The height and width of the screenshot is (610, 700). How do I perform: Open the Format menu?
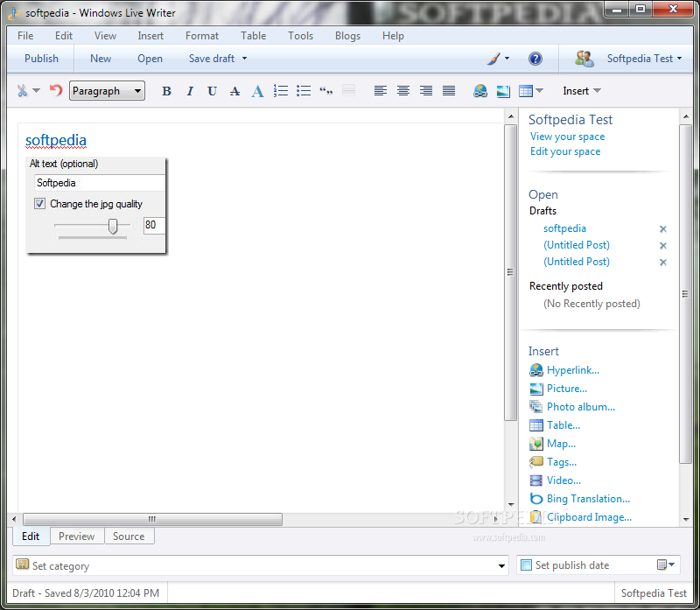point(202,36)
